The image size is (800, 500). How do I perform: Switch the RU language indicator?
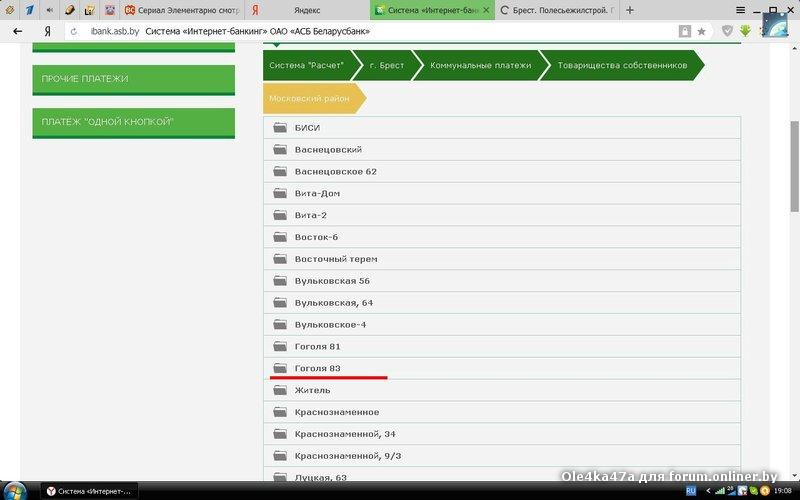point(691,491)
